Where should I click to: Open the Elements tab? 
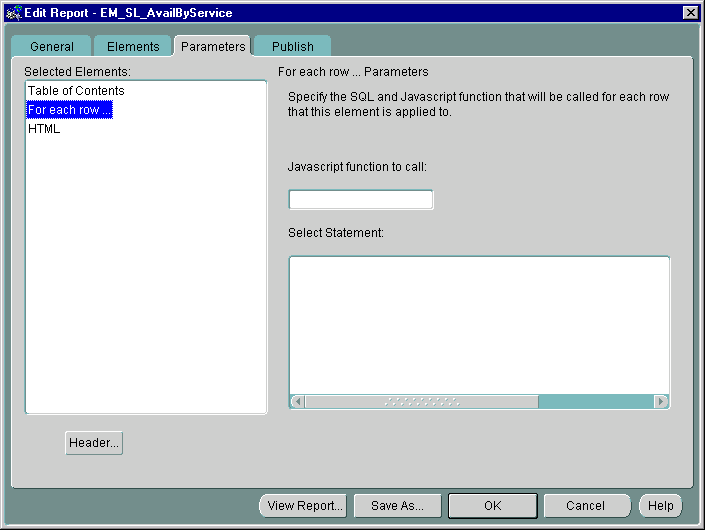(133, 46)
